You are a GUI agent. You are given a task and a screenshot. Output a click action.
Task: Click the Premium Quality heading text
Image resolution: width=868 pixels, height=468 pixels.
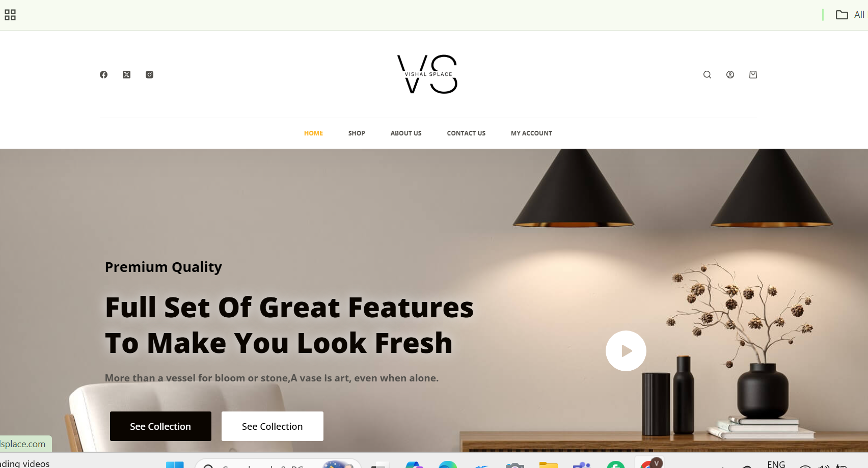click(x=164, y=267)
